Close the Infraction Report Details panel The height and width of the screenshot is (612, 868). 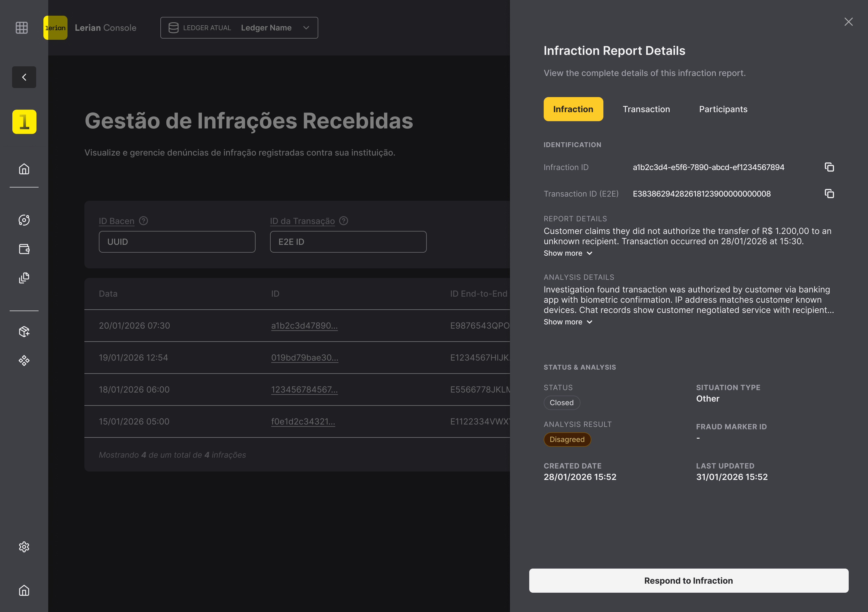point(848,22)
